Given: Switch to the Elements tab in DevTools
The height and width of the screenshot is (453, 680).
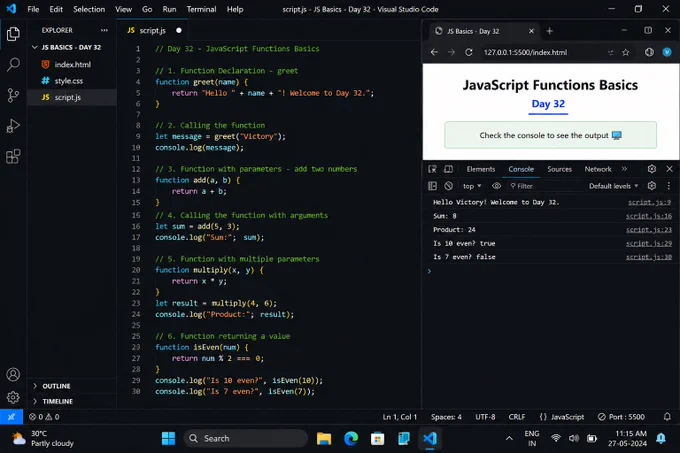Looking at the screenshot, I should click(481, 169).
